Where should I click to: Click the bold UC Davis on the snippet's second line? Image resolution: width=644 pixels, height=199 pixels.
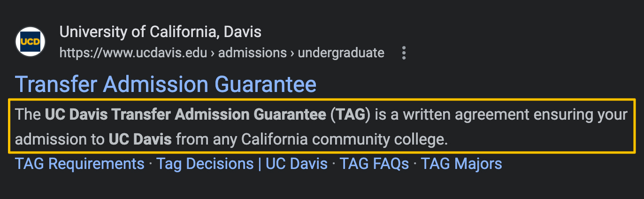140,139
